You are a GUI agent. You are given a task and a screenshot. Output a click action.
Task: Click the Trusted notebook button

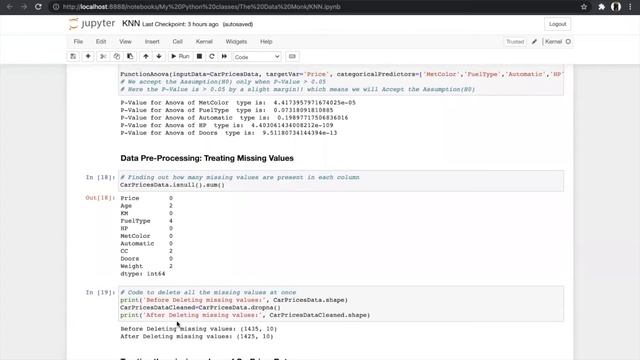(x=515, y=42)
